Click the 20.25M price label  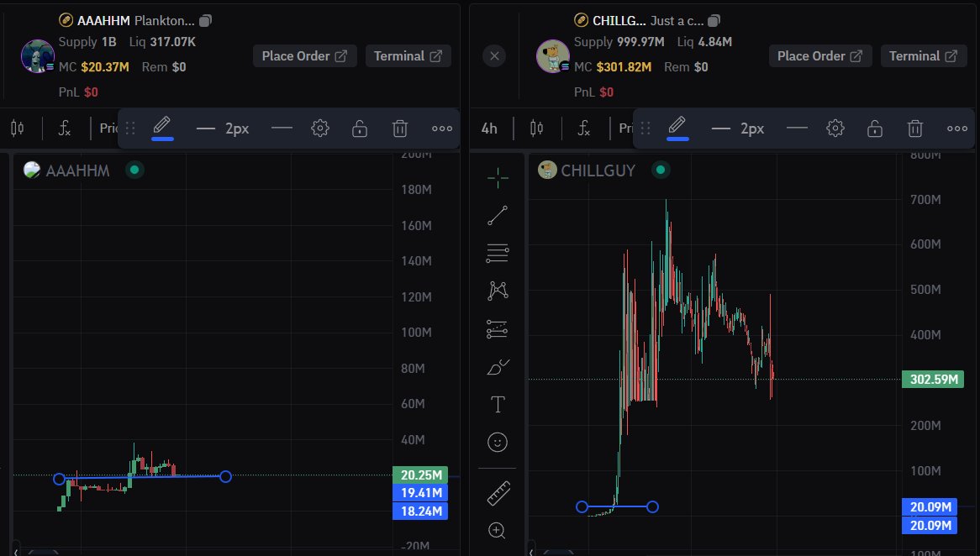420,475
